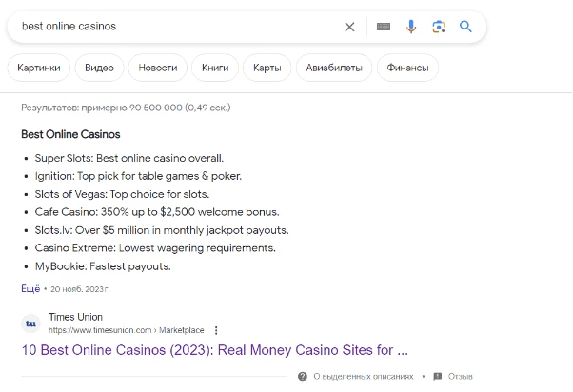Open the on-screen keyboard icon
The width and height of the screenshot is (573, 392).
(x=384, y=27)
